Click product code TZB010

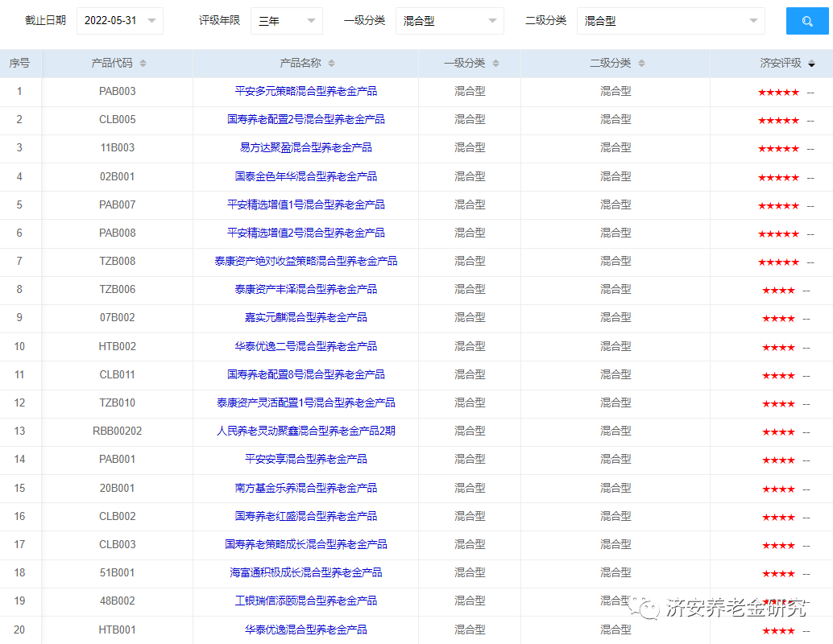tap(118, 402)
